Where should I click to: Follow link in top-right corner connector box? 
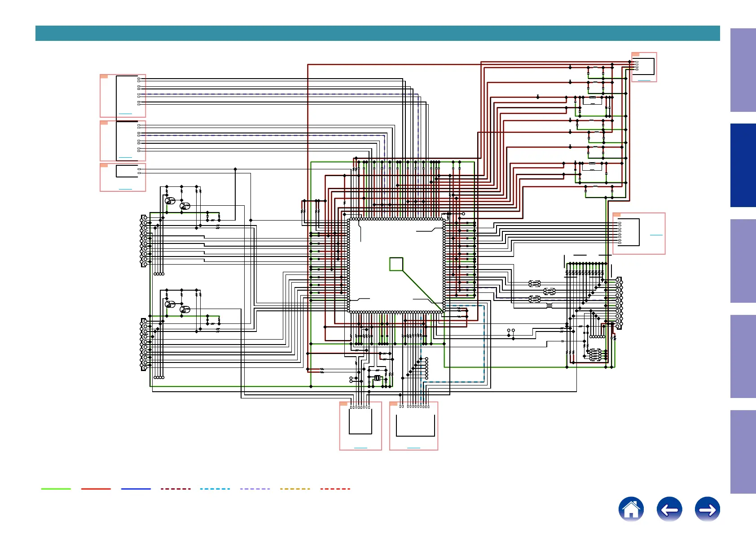pos(644,80)
